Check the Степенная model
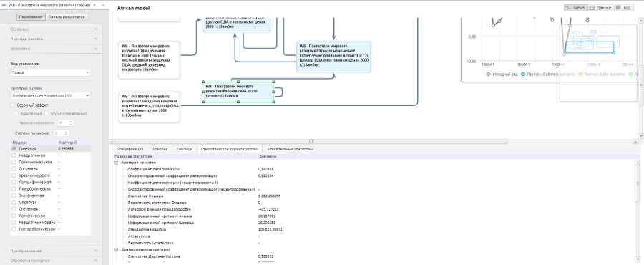This screenshot has height=265, width=644. [x=14, y=208]
